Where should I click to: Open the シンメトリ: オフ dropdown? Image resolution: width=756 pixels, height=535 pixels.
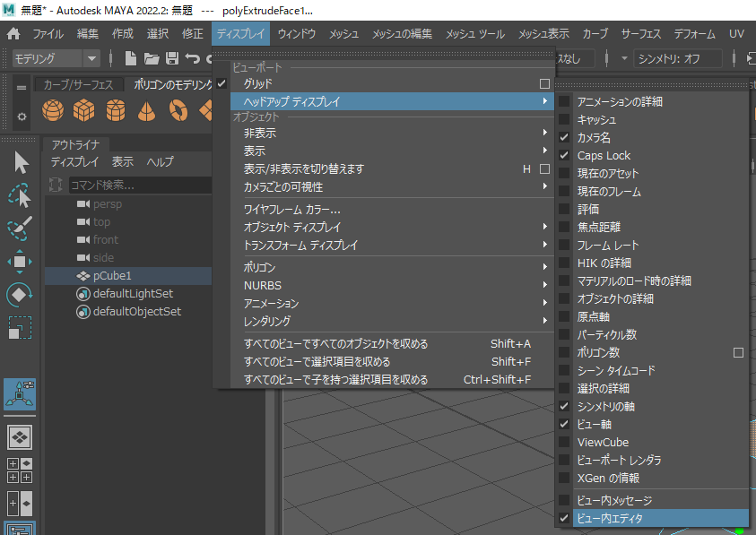pyautogui.click(x=678, y=59)
